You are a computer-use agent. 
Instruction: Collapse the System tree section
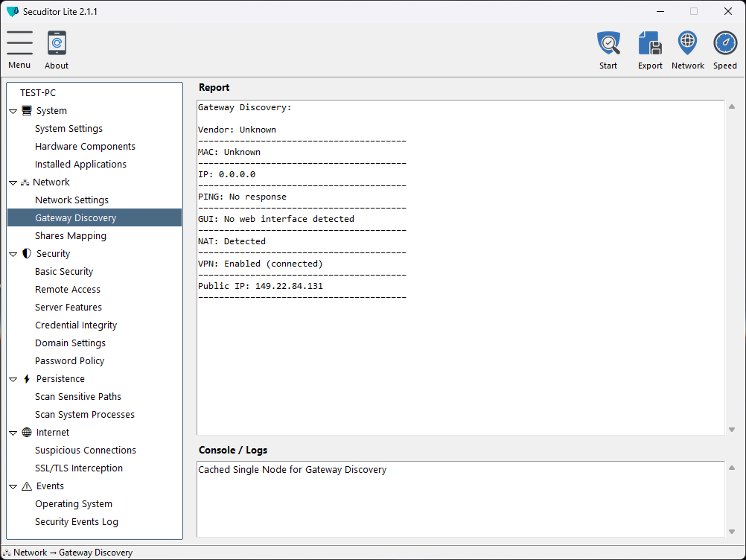13,111
